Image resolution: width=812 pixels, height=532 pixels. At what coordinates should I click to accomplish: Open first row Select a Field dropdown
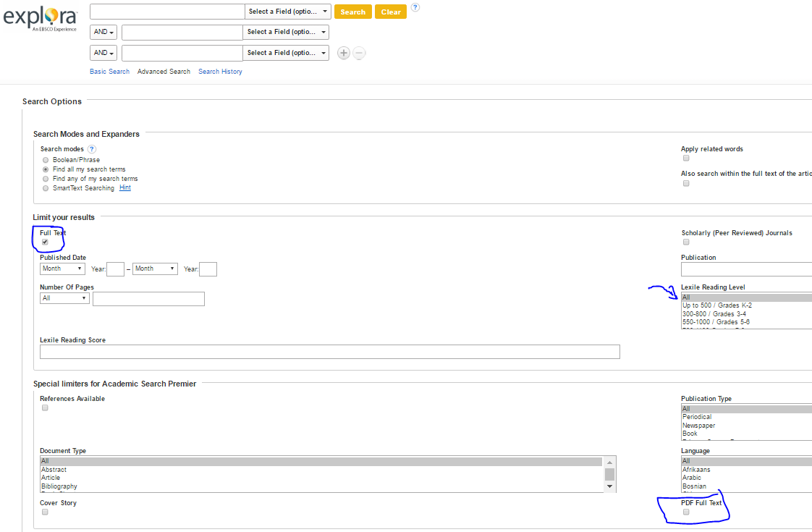coord(288,12)
